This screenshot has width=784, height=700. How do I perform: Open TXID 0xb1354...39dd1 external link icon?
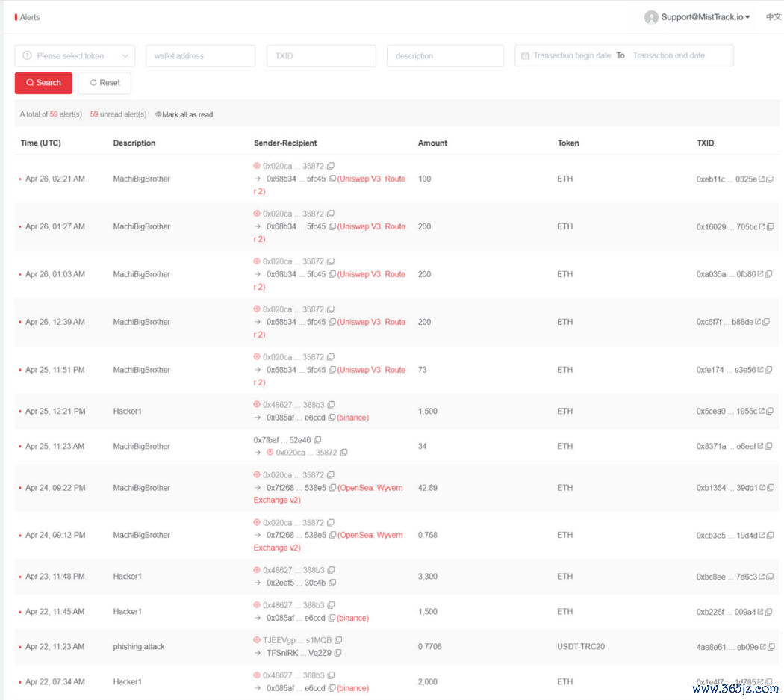click(x=762, y=488)
